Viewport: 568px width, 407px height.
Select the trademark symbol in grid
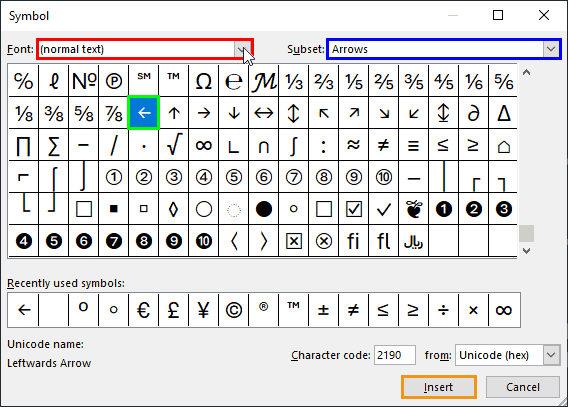(x=174, y=81)
